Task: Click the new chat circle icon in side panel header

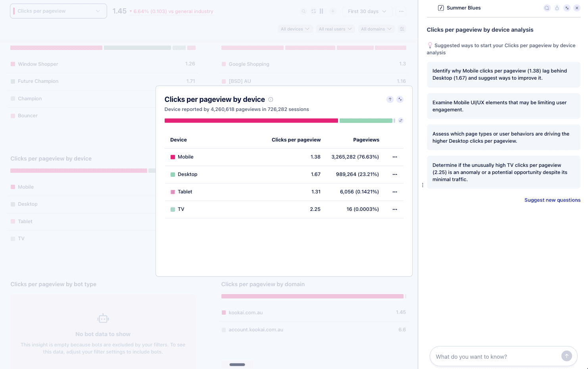Action: tap(547, 8)
